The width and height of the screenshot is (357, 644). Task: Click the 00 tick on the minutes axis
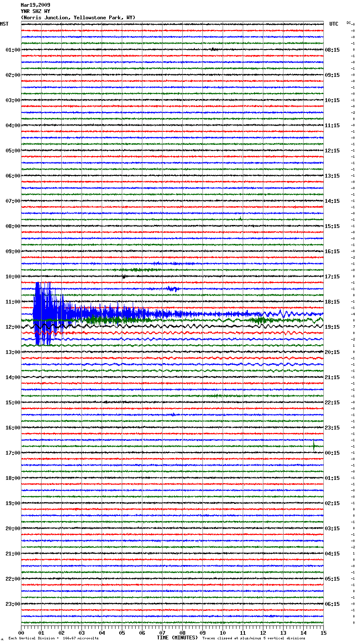pyautogui.click(x=21, y=633)
